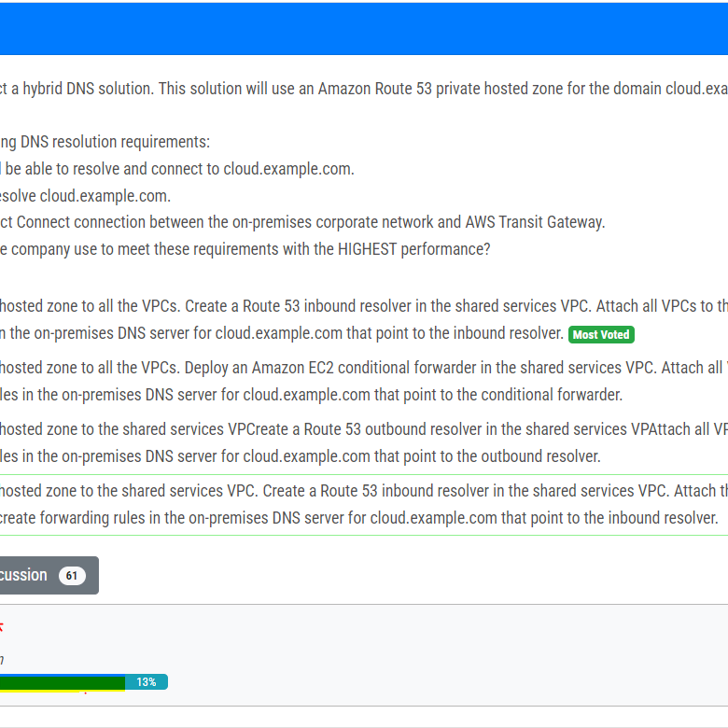
Task: Click the first question line about hybrid DNS solution
Action: 364,89
